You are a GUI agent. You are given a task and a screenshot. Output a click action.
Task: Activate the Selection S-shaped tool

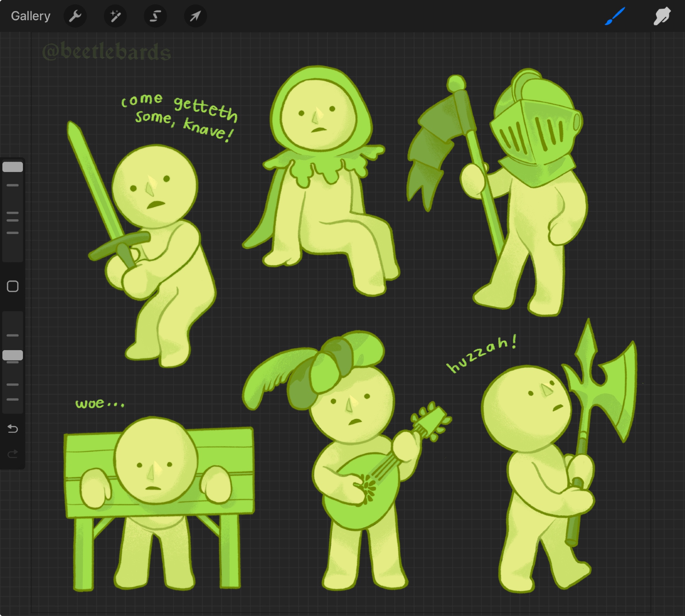pos(155,16)
